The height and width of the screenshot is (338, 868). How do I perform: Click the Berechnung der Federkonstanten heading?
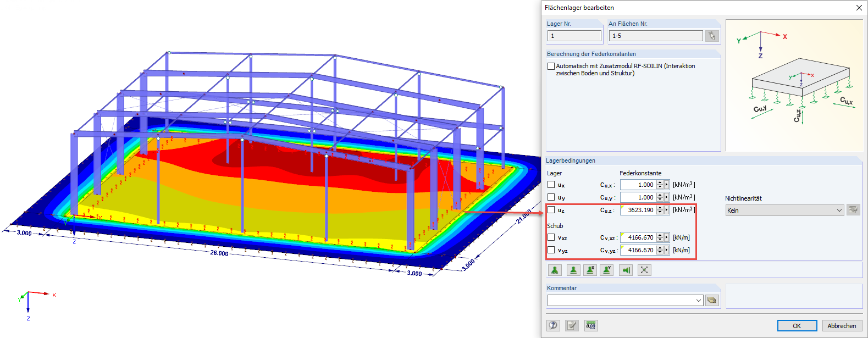pyautogui.click(x=591, y=54)
